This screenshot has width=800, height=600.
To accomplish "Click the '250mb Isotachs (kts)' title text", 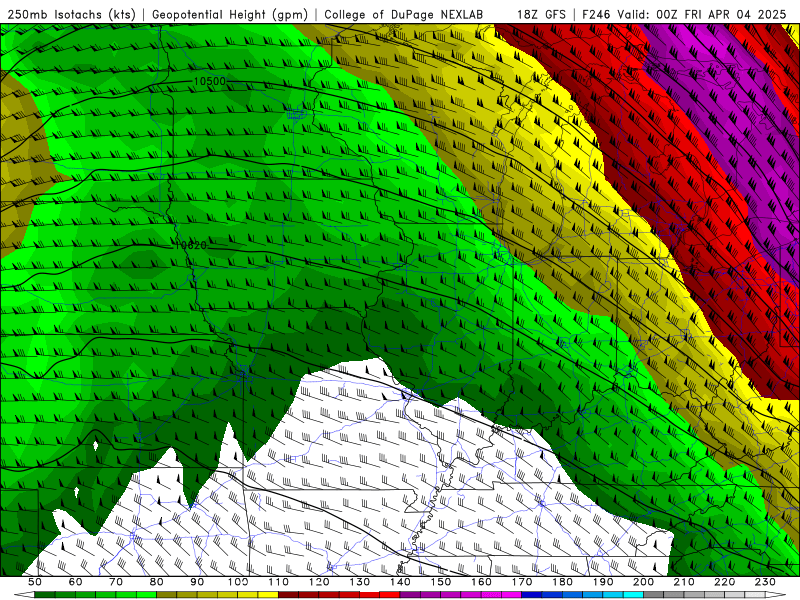I will [71, 14].
